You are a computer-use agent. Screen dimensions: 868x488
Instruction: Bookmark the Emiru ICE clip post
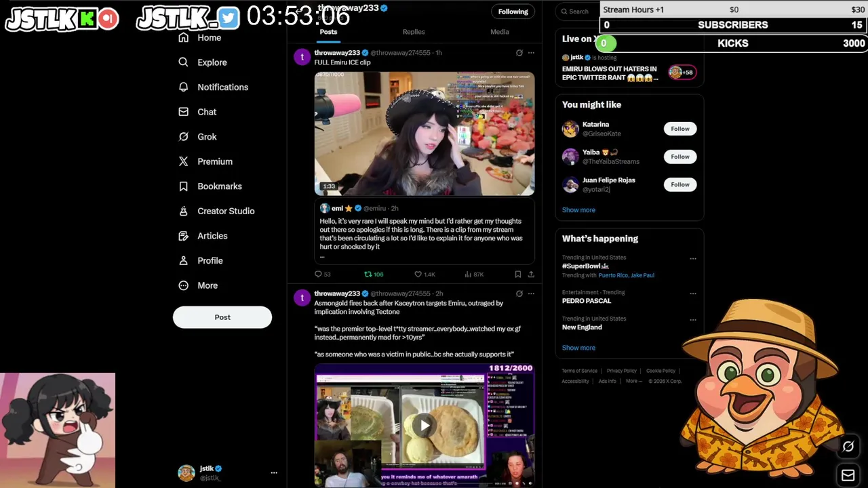517,274
